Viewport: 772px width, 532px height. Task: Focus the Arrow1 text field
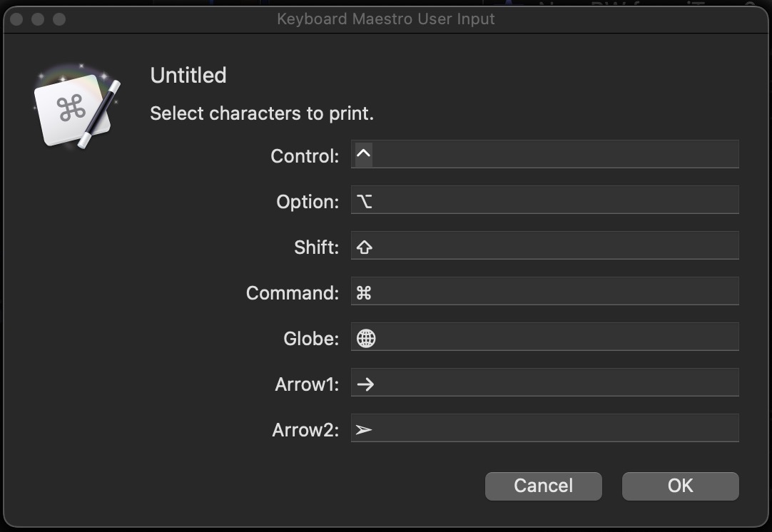(544, 383)
